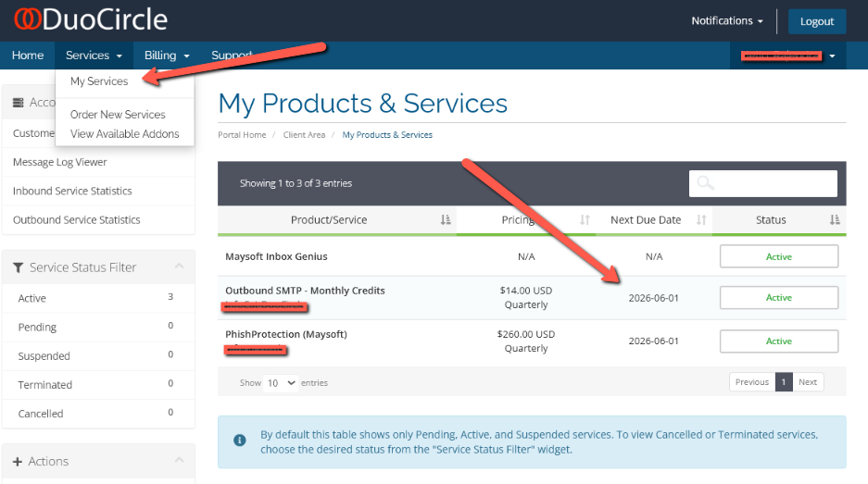Click page 1 pagination button
The image size is (868, 484).
click(784, 382)
